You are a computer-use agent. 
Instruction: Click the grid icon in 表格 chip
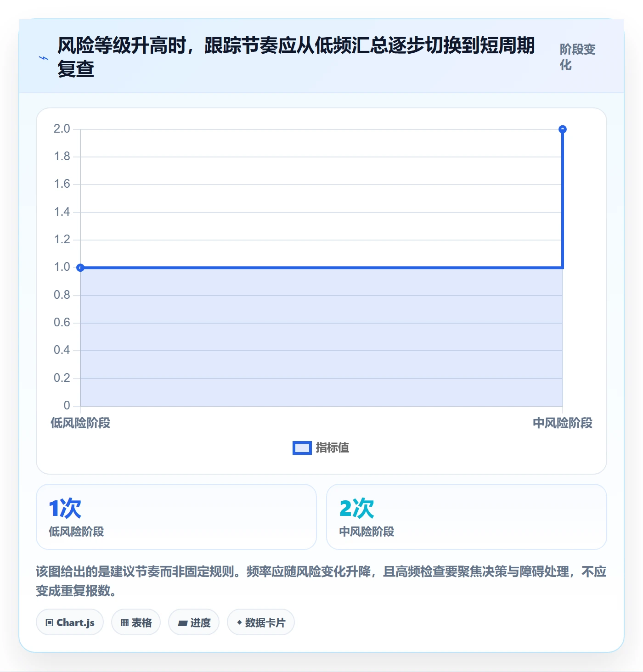point(125,623)
